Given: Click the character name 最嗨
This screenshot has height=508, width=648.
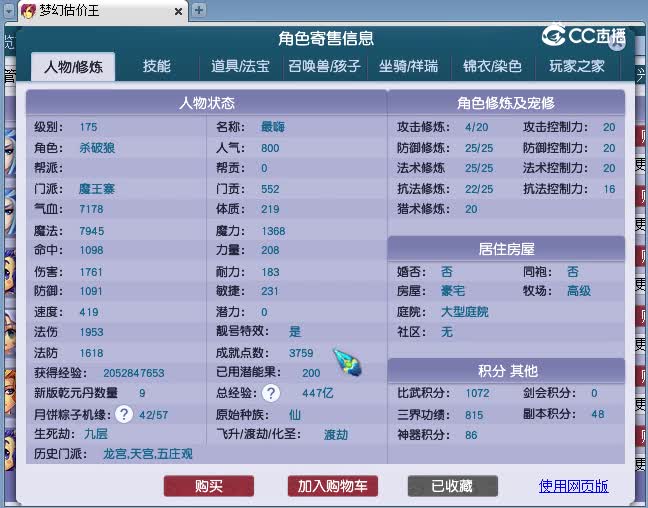Looking at the screenshot, I should [x=273, y=127].
